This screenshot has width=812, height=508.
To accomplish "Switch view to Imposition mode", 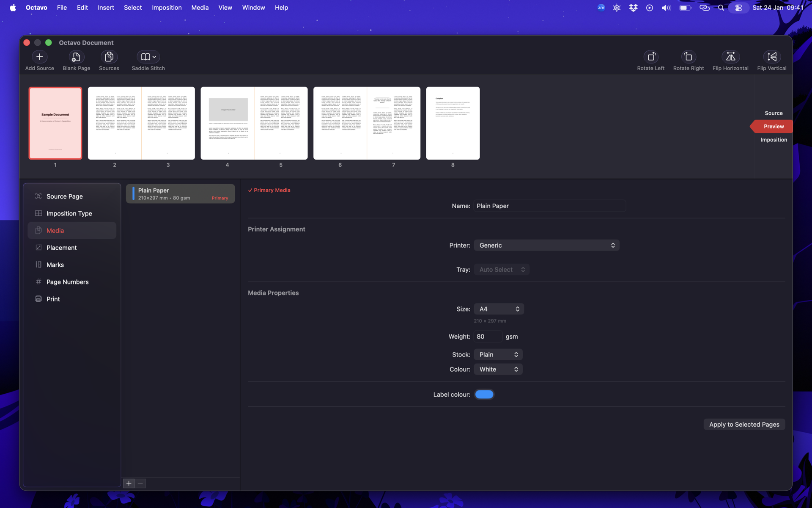I will [x=773, y=140].
